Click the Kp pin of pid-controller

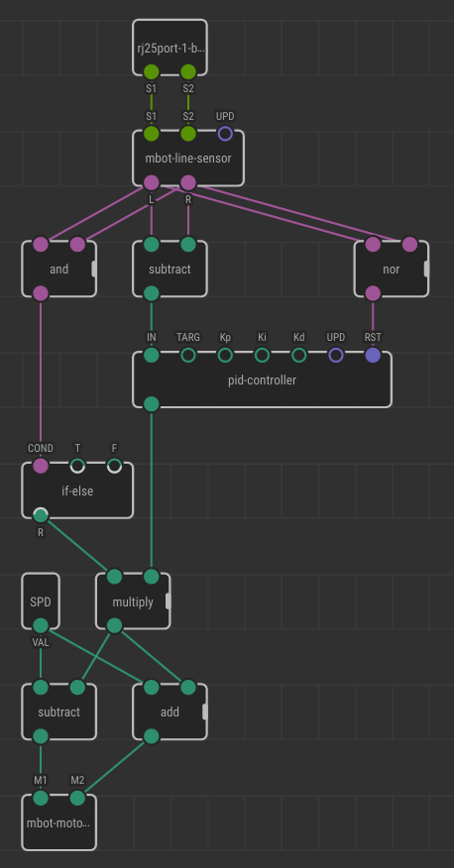point(225,356)
